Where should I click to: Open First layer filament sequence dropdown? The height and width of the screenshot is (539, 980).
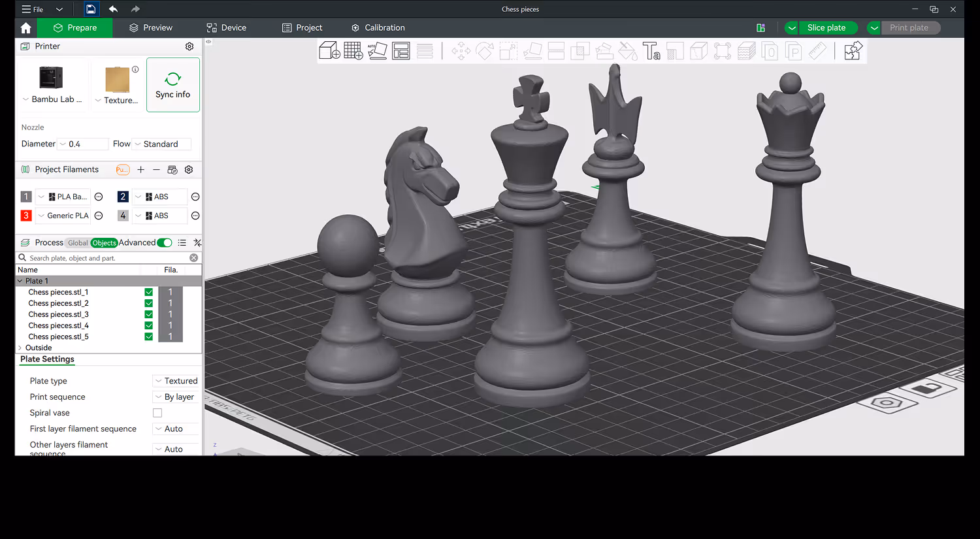coord(176,429)
